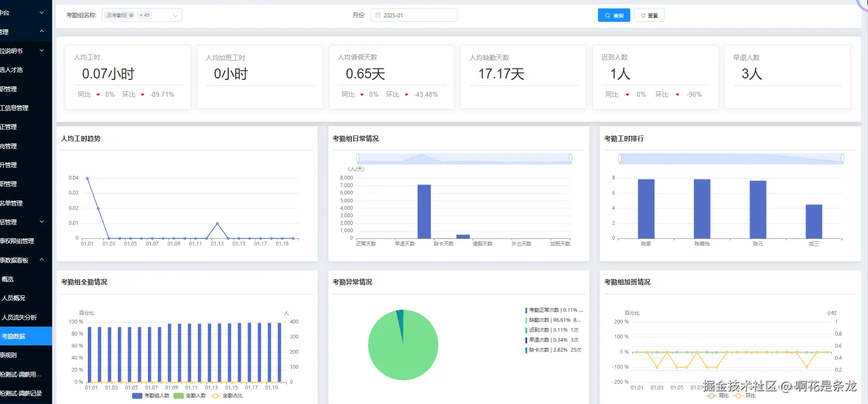868x404 pixels.
Task: Open the 选人才池 sidebar item
Action: [26, 70]
